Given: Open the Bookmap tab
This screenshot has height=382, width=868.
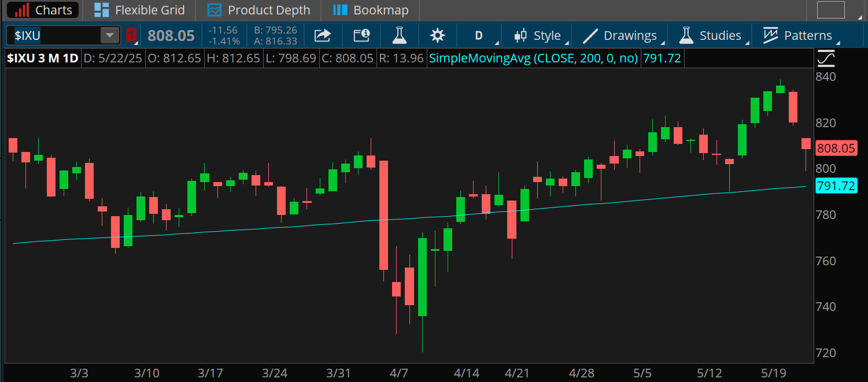Looking at the screenshot, I should pos(371,10).
